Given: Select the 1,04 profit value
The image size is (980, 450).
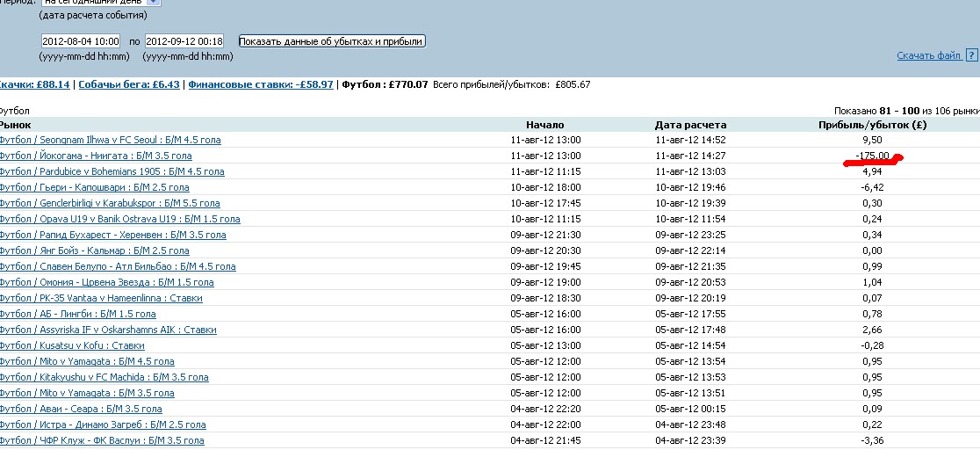Looking at the screenshot, I should pyautogui.click(x=872, y=282).
